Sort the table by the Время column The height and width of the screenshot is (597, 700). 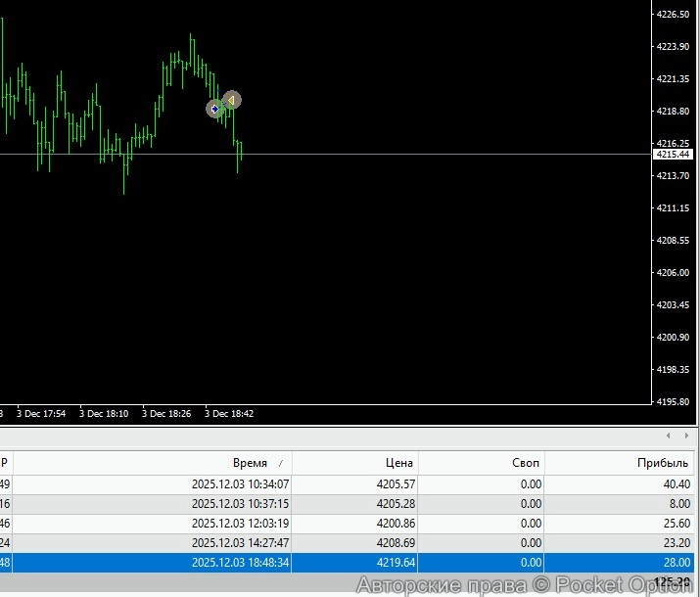click(250, 463)
